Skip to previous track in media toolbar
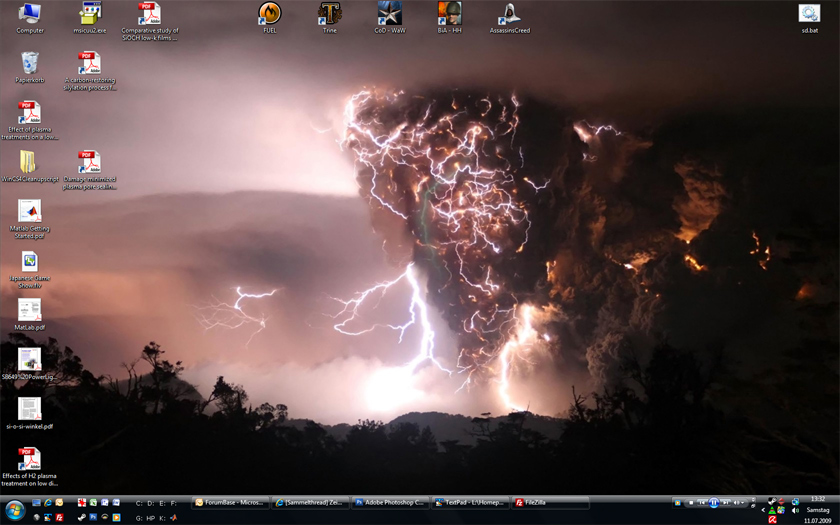The width and height of the screenshot is (840, 525). click(702, 502)
